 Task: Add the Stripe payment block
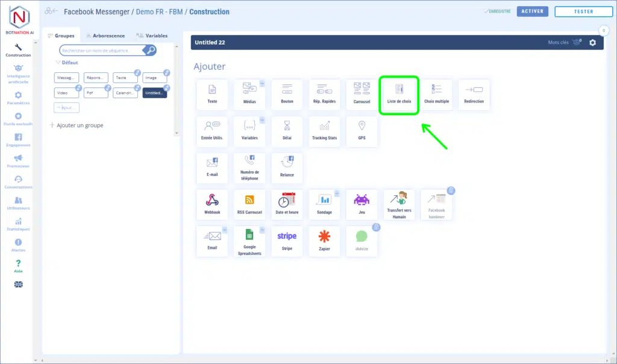[x=287, y=241]
